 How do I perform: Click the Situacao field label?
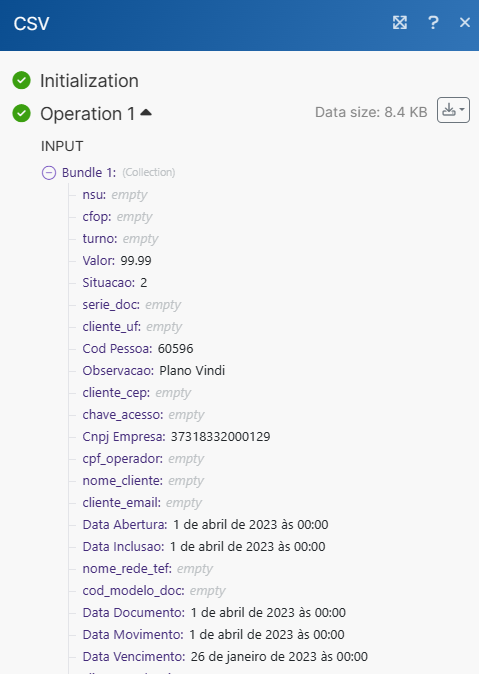pos(108,282)
